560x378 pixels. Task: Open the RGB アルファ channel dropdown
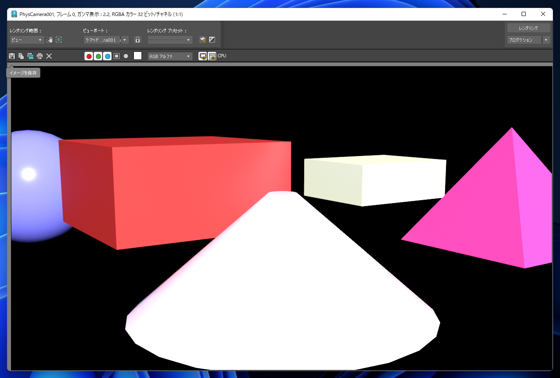tap(170, 56)
